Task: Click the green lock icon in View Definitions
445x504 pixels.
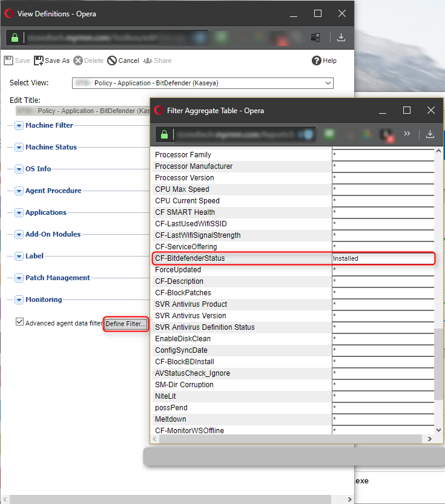Action: (x=15, y=38)
